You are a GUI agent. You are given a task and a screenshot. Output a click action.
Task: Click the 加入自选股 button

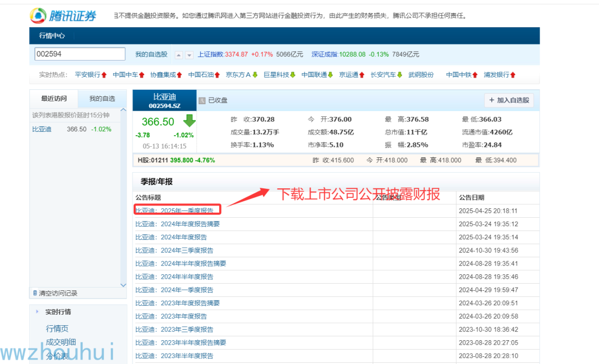pyautogui.click(x=509, y=100)
